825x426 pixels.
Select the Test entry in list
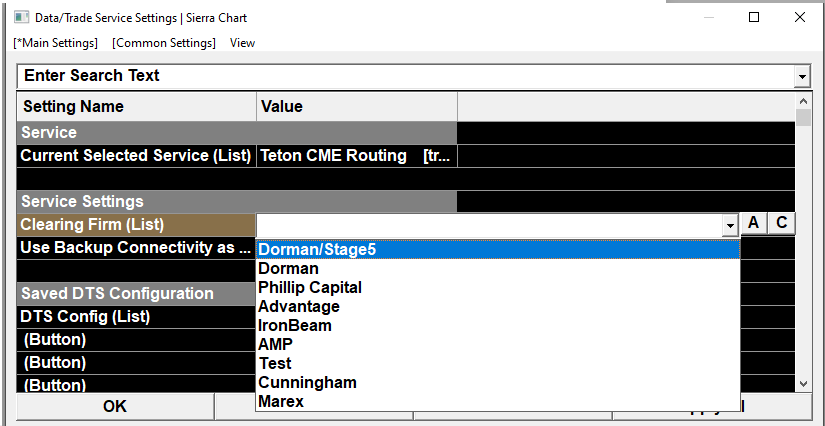coord(498,363)
